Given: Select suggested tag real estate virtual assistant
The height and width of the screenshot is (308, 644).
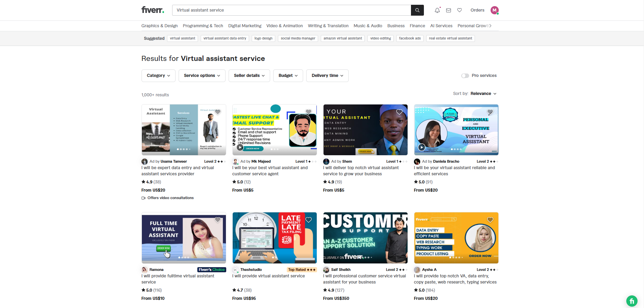Looking at the screenshot, I should (450, 38).
